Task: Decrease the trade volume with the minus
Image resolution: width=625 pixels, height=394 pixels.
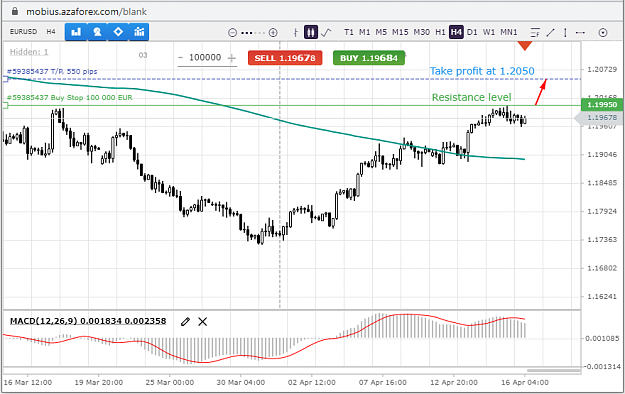Action: point(181,58)
